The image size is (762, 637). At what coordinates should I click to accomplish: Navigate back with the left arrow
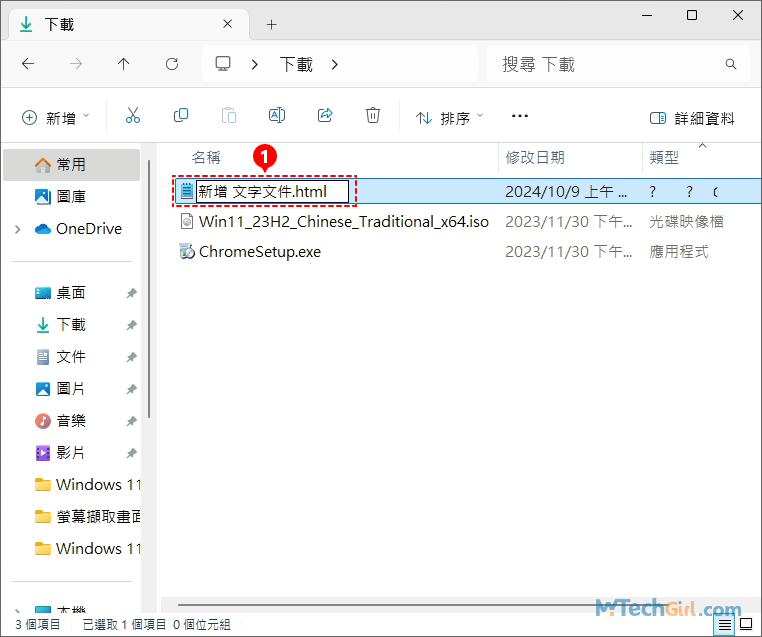click(28, 64)
